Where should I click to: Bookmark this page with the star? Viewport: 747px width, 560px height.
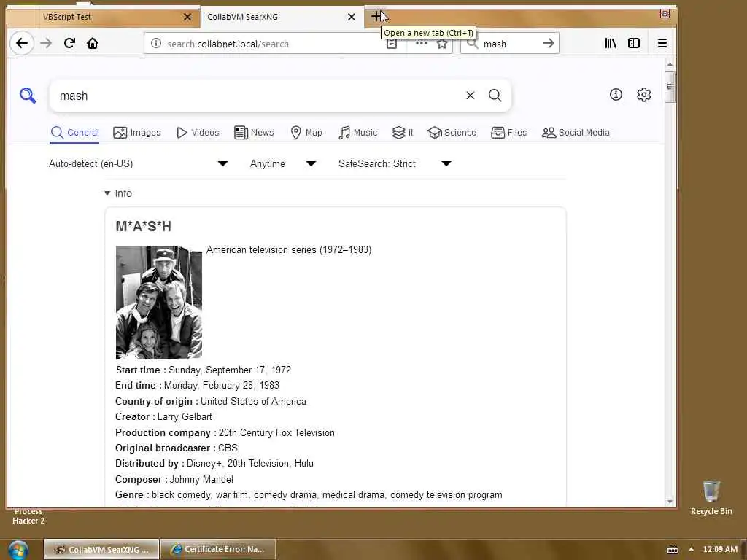[442, 44]
